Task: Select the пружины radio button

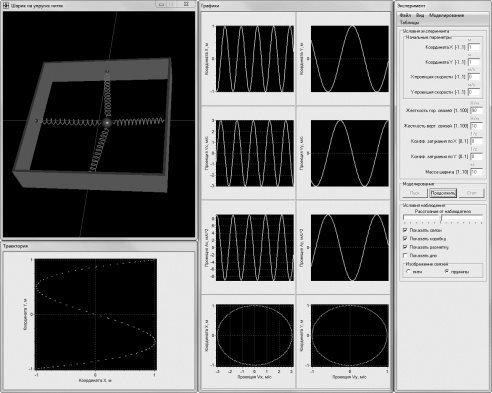Action: (447, 272)
